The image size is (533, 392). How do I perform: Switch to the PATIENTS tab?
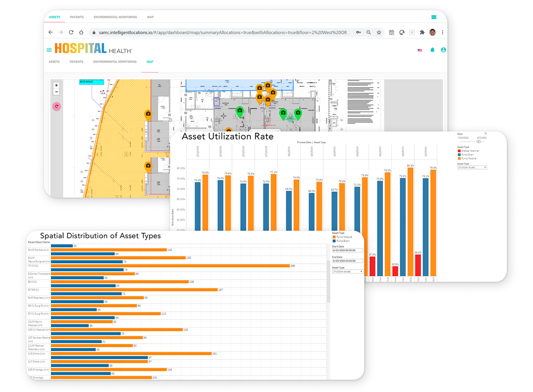[x=77, y=62]
